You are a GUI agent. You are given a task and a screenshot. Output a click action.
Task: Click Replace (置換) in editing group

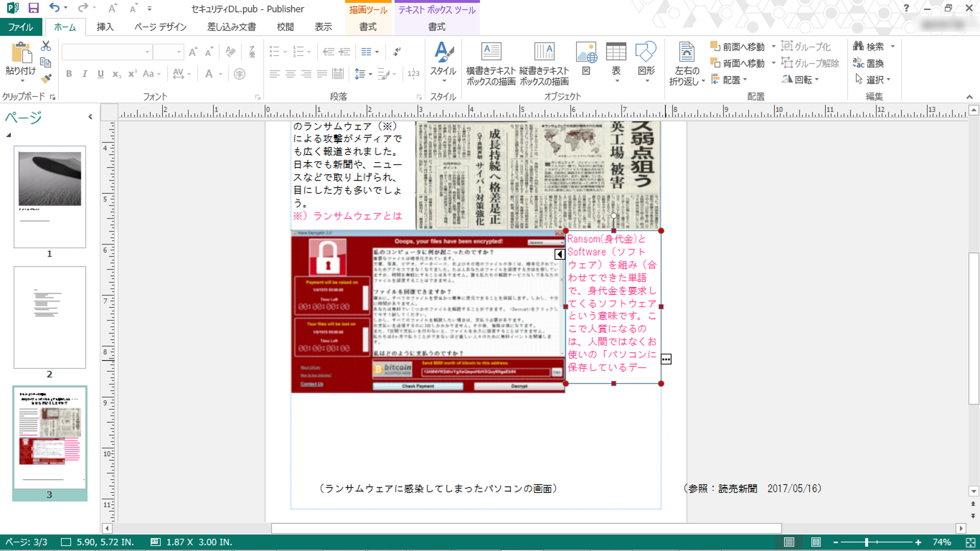(868, 63)
